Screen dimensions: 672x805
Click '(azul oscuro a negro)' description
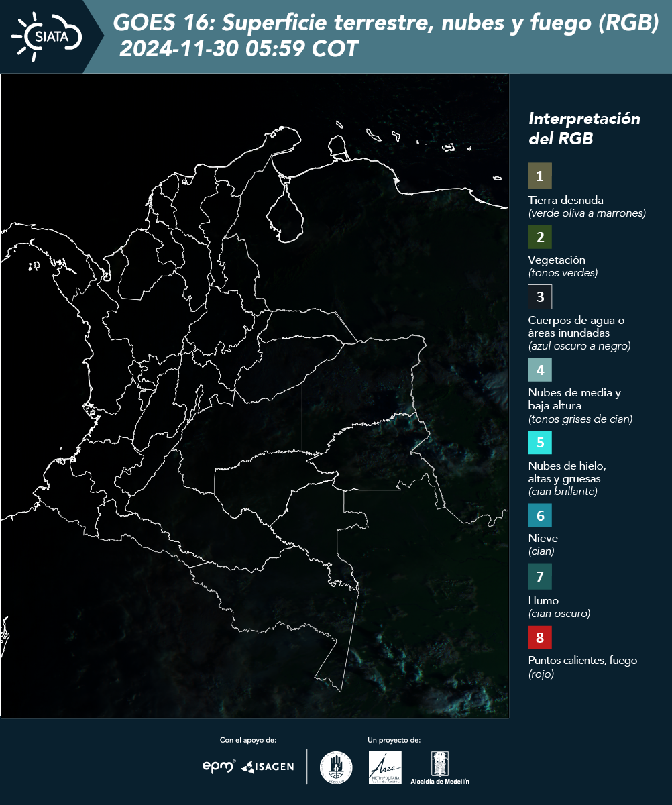pyautogui.click(x=579, y=346)
